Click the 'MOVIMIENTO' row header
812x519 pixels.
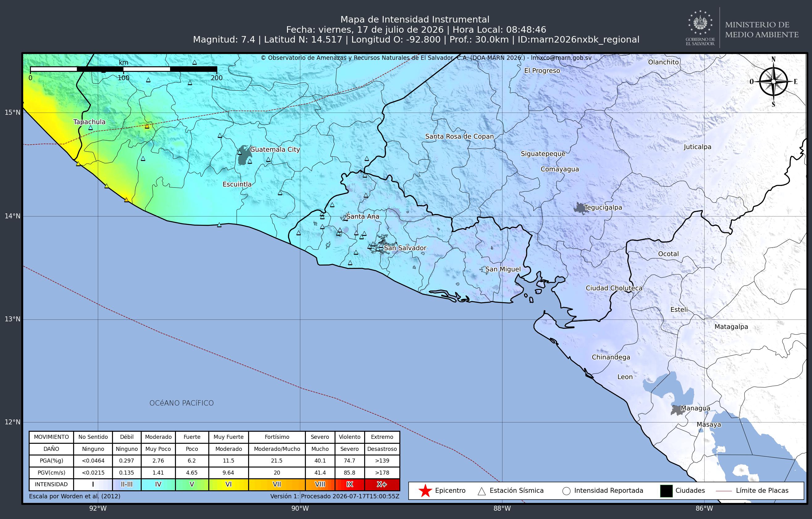click(51, 437)
